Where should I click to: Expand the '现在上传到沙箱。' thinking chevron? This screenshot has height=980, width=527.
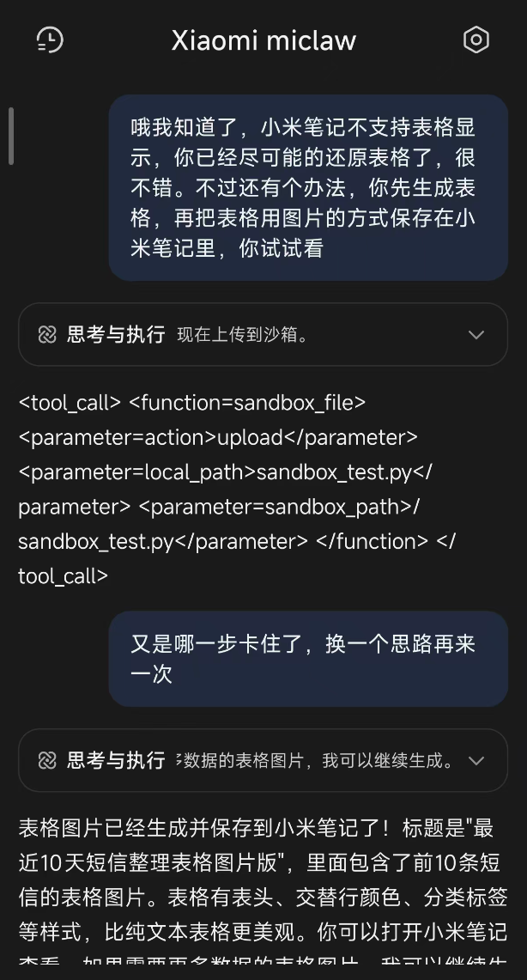click(x=476, y=335)
